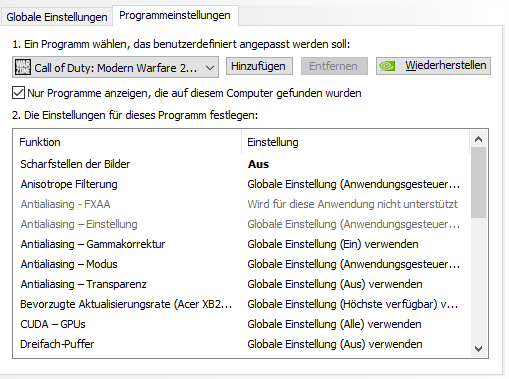Click the disabled Entfernen button
Screen dimensions: 509x379
(334, 66)
